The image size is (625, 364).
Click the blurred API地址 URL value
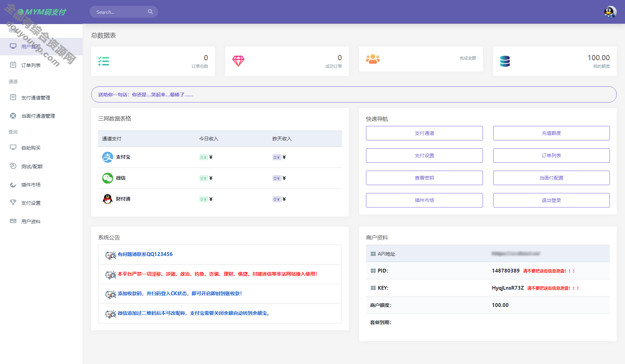click(516, 254)
